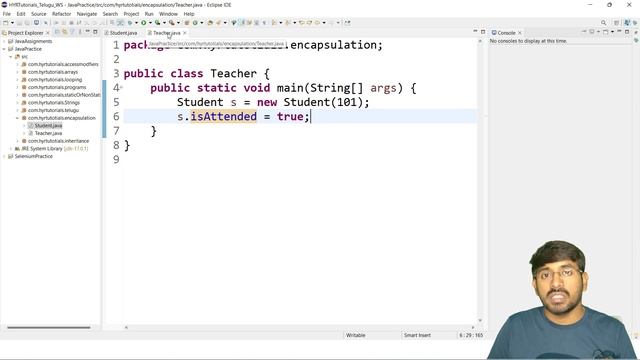
Task: Click the External Tools run icon
Action: tap(171, 23)
